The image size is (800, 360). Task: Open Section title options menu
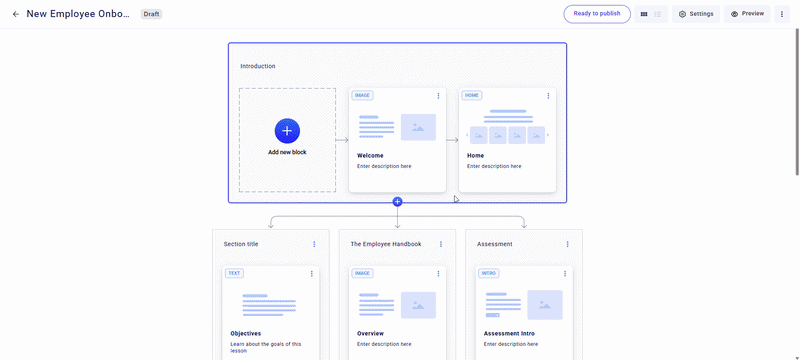pyautogui.click(x=314, y=244)
